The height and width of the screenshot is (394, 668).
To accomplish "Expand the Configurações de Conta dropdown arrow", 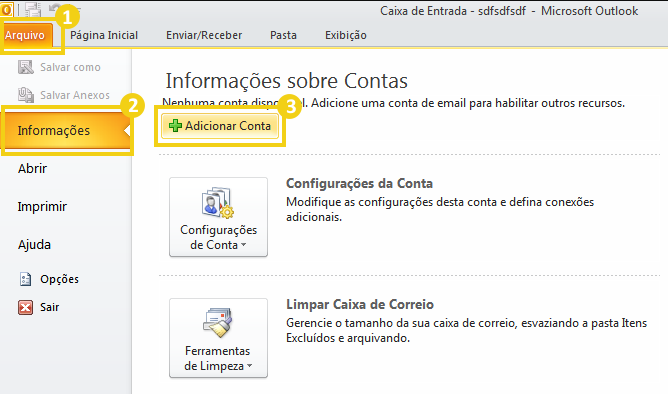I will coord(244,245).
